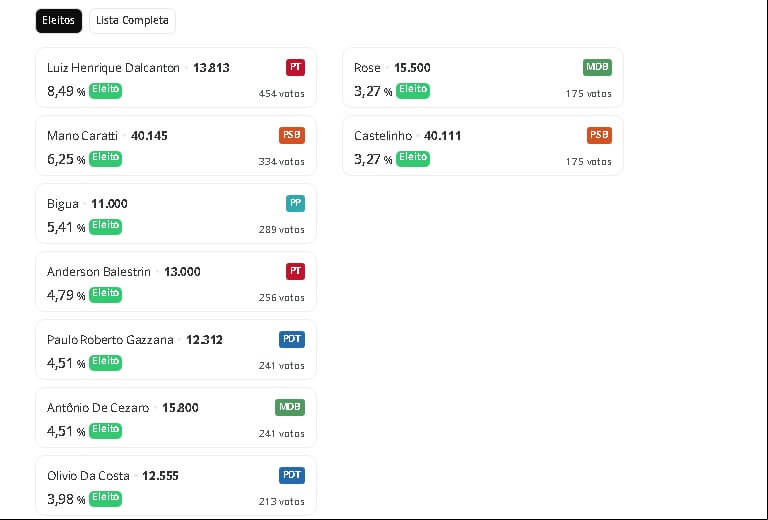Click candidate number 13.000 of Anderson Balestrin

[x=182, y=272]
